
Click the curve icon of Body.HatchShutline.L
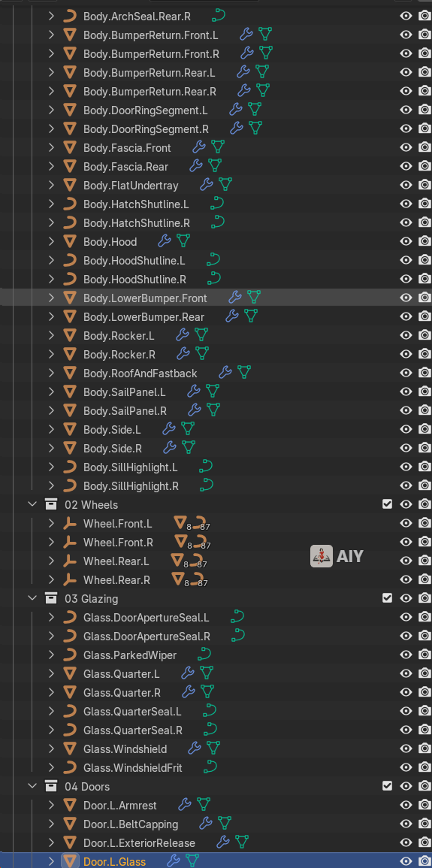pos(69,204)
